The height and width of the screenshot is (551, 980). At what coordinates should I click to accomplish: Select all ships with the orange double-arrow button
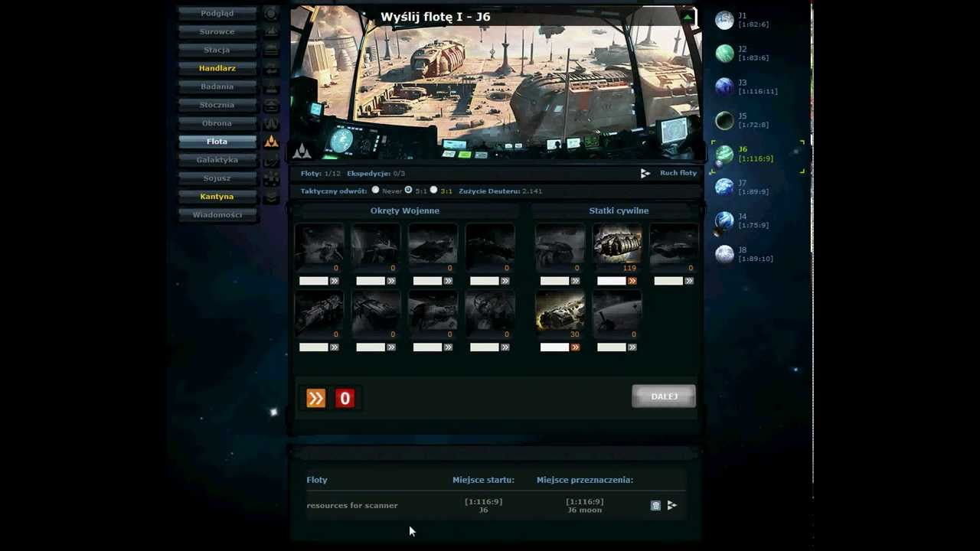pos(316,398)
